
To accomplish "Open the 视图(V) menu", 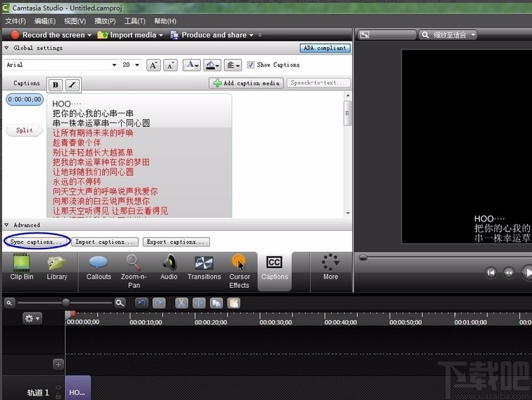I will point(75,21).
